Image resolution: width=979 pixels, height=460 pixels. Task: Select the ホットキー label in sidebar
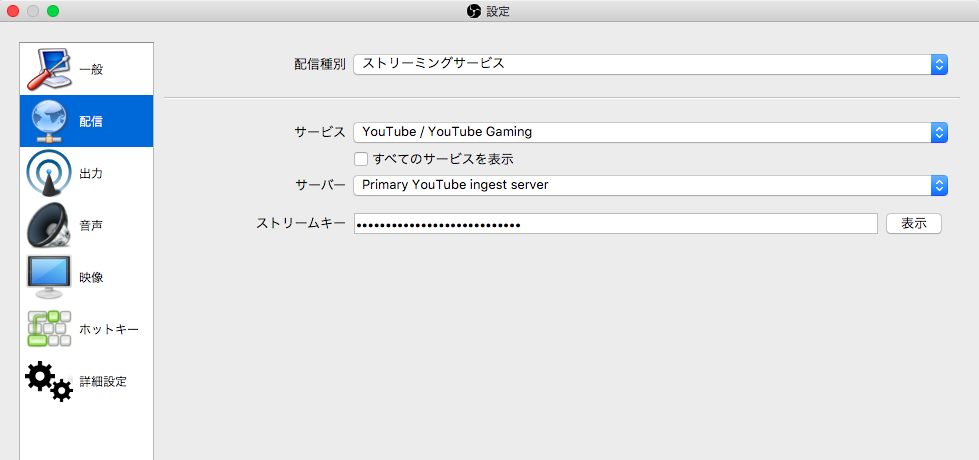click(x=109, y=329)
